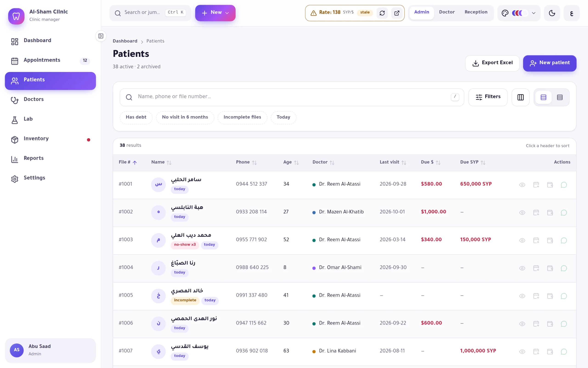Book appointment for patient #1001
The height and width of the screenshot is (368, 588).
click(536, 185)
